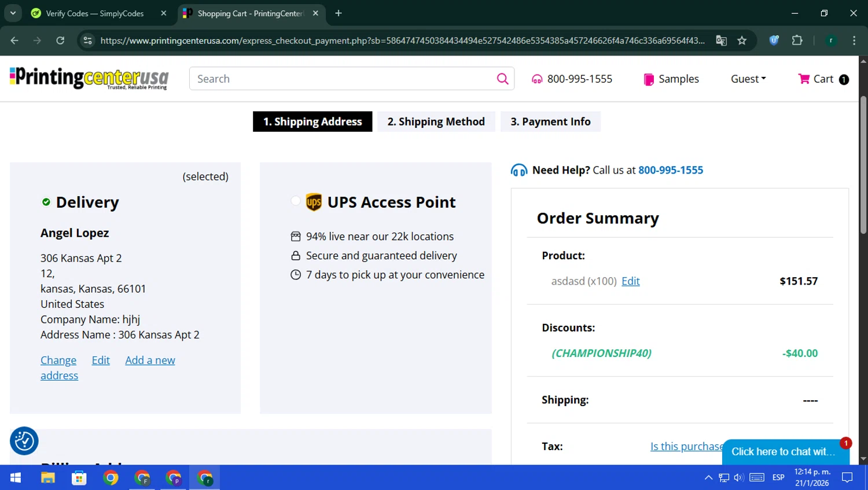The width and height of the screenshot is (868, 490).
Task: Go to step 2. Shipping Method
Action: pyautogui.click(x=436, y=121)
